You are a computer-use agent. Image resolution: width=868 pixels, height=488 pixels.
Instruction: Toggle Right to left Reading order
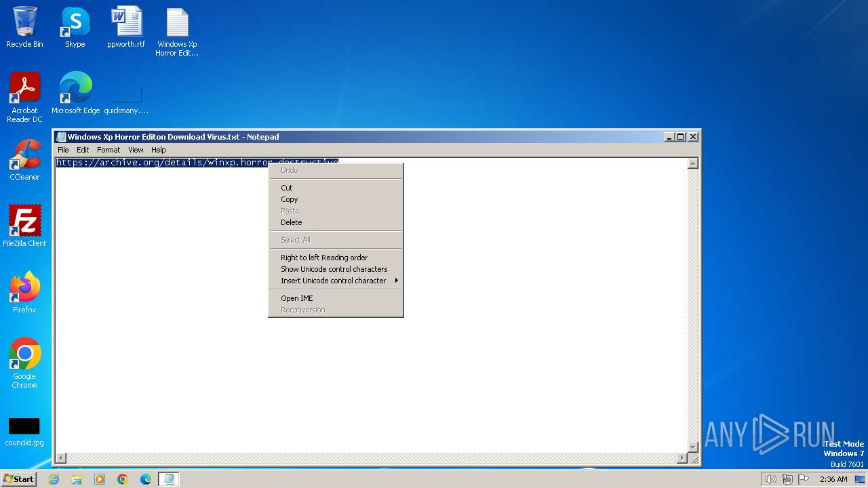point(336,258)
